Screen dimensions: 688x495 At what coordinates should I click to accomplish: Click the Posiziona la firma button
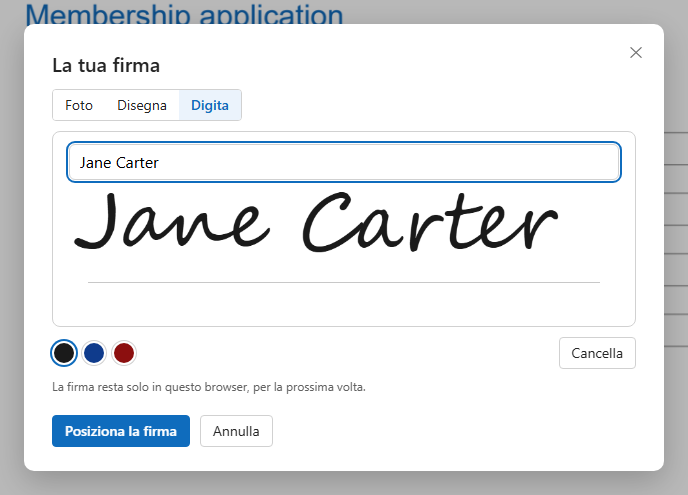click(x=121, y=431)
